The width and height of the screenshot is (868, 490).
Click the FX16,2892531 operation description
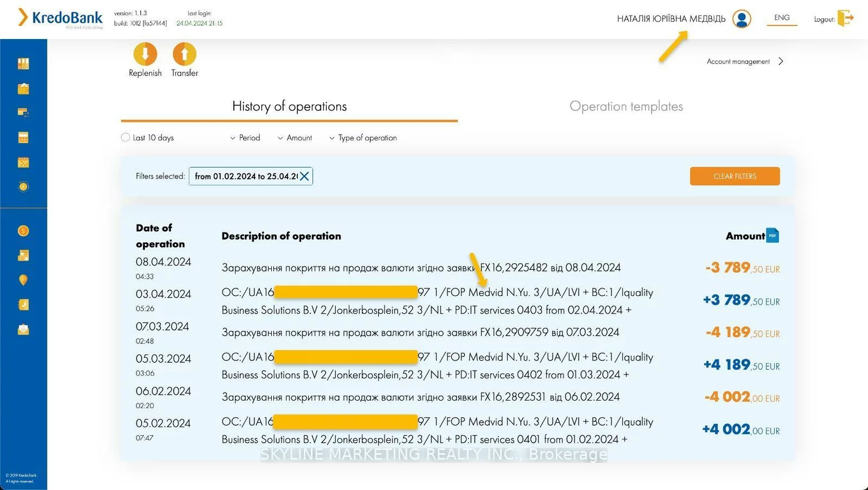coord(421,397)
